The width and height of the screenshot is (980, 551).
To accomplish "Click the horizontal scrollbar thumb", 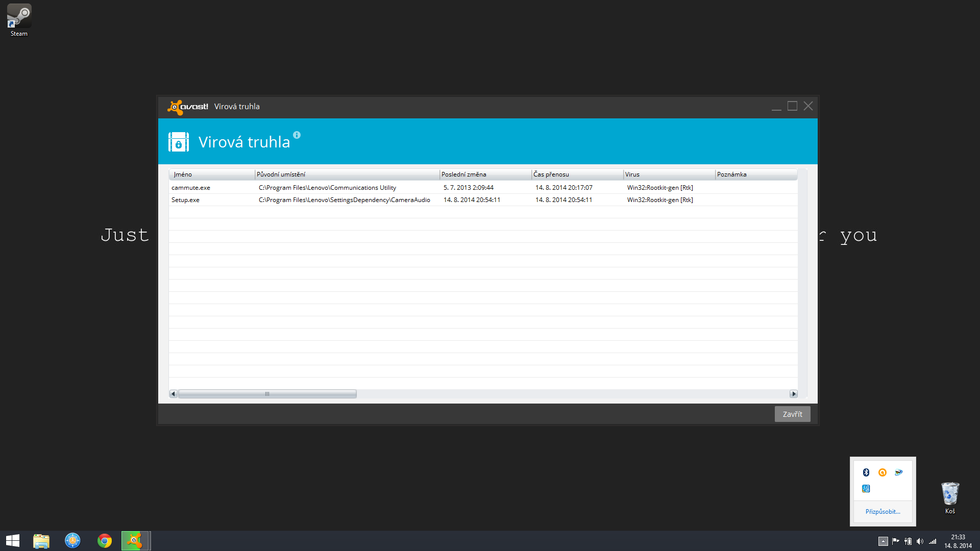I will 267,394.
